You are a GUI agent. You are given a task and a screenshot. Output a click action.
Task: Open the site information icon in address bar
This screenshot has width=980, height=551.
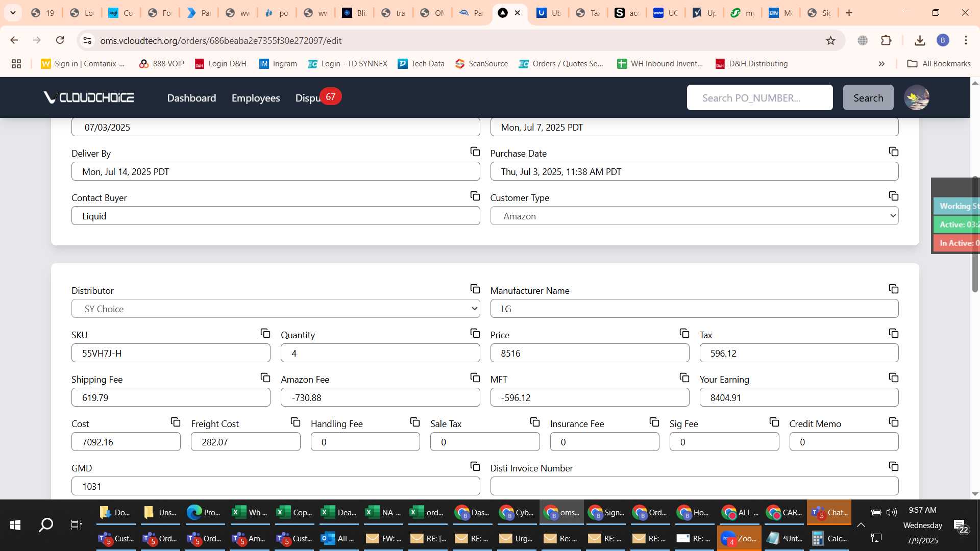pyautogui.click(x=87, y=40)
